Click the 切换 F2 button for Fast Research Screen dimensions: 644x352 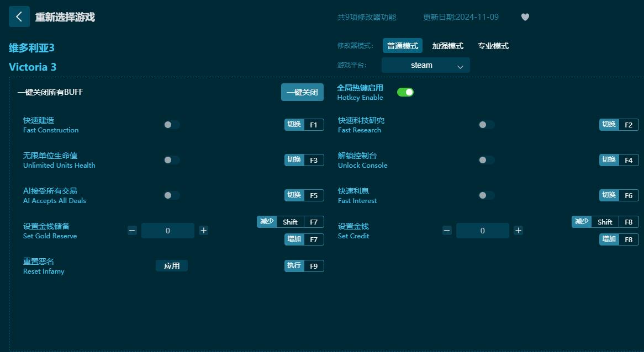coord(619,125)
